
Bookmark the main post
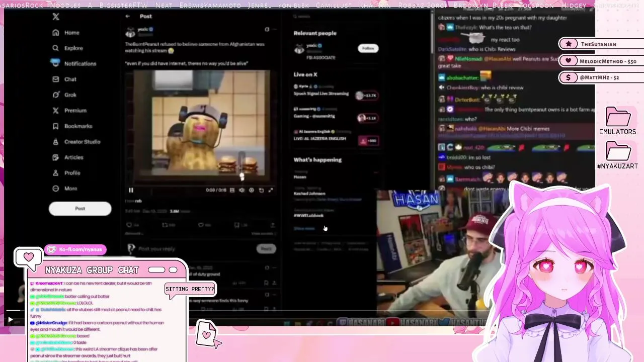[237, 225]
